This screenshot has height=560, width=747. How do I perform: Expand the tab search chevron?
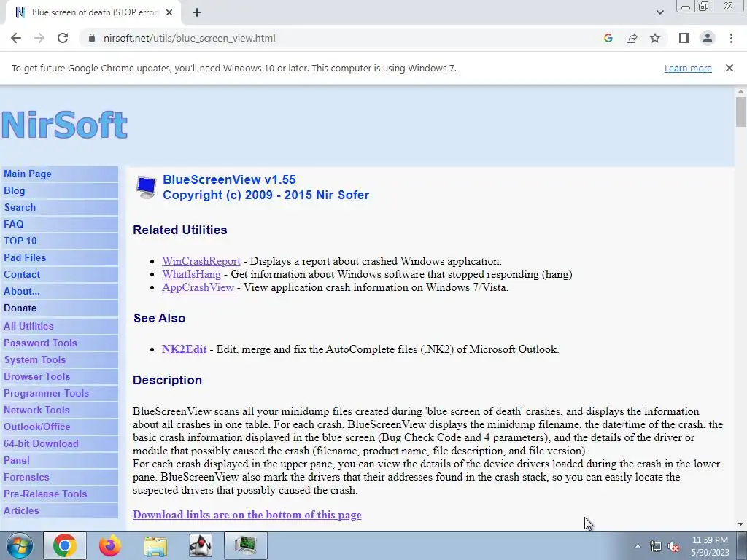coord(659,12)
